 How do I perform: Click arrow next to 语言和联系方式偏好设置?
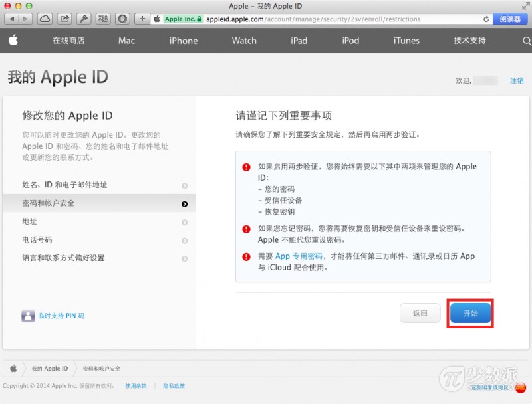185,259
